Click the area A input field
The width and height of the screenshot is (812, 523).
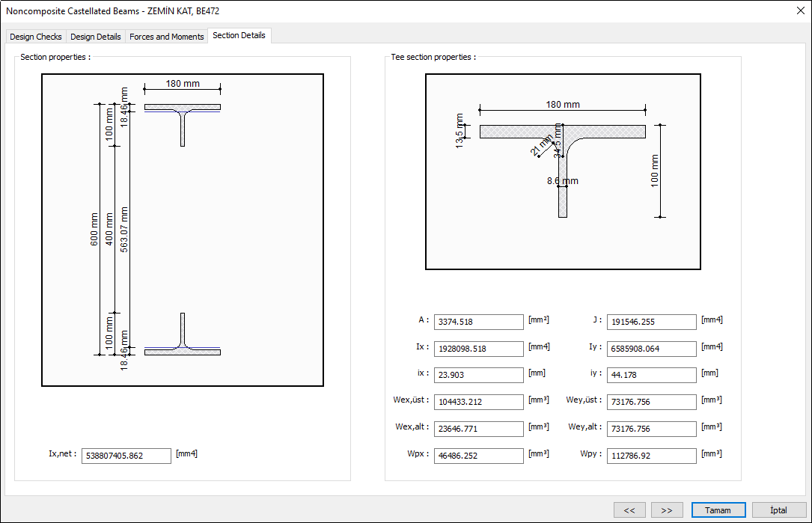point(477,322)
